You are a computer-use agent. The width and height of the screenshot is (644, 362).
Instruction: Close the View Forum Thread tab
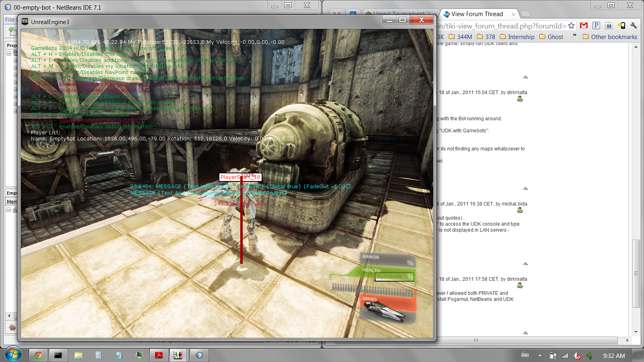coord(513,14)
